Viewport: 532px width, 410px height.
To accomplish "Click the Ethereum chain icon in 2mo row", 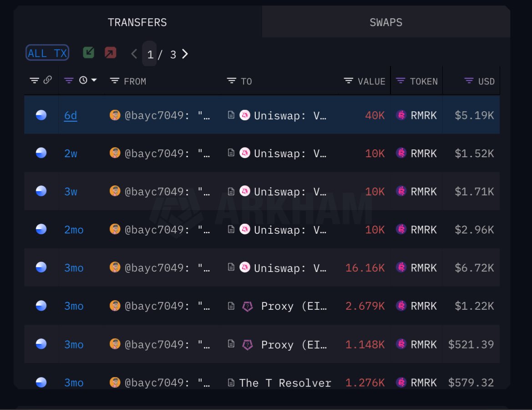I will point(41,229).
